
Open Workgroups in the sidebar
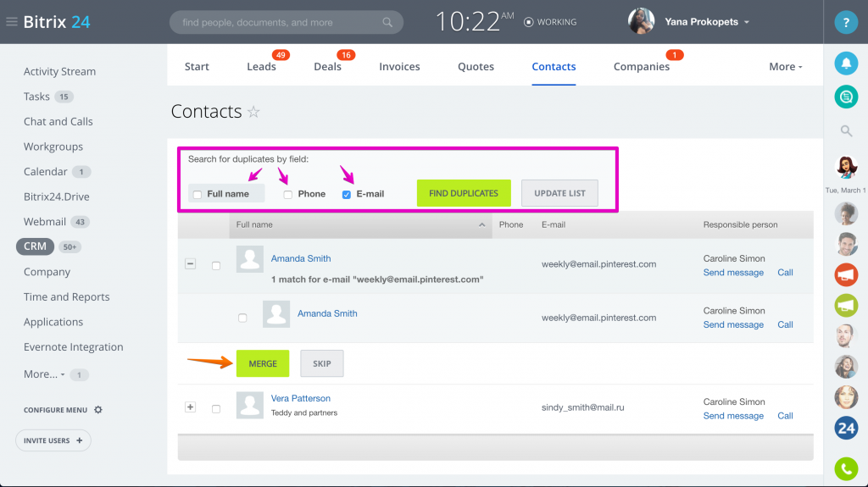coord(53,147)
